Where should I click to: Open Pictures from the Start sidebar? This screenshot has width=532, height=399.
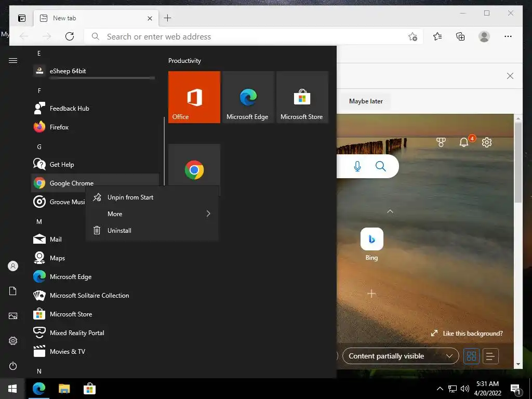click(13, 316)
